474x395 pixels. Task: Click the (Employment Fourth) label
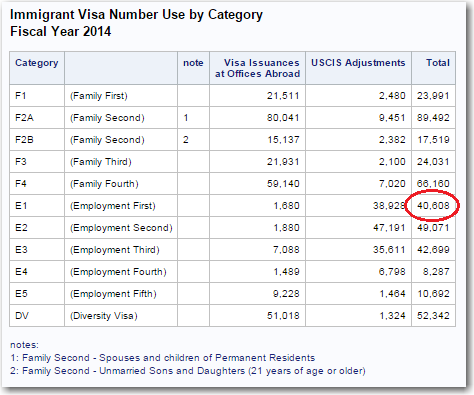click(118, 272)
